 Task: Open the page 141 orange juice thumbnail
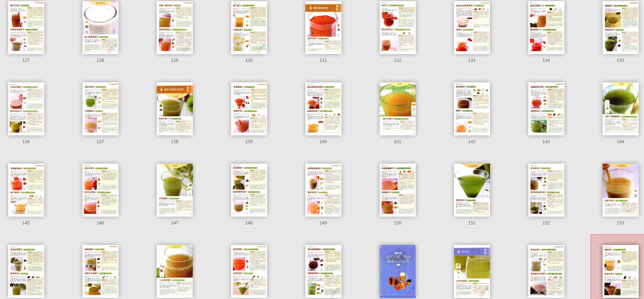pyautogui.click(x=398, y=109)
